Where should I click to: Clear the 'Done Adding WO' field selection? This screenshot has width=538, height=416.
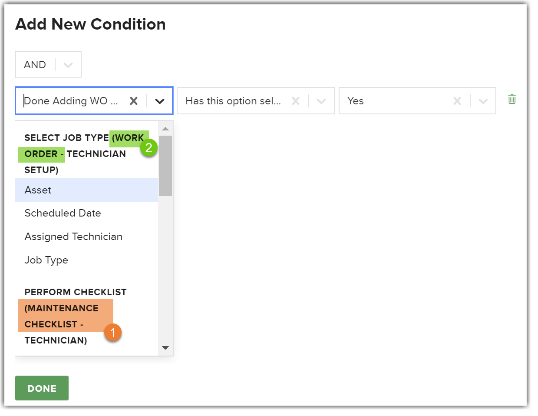pos(133,101)
